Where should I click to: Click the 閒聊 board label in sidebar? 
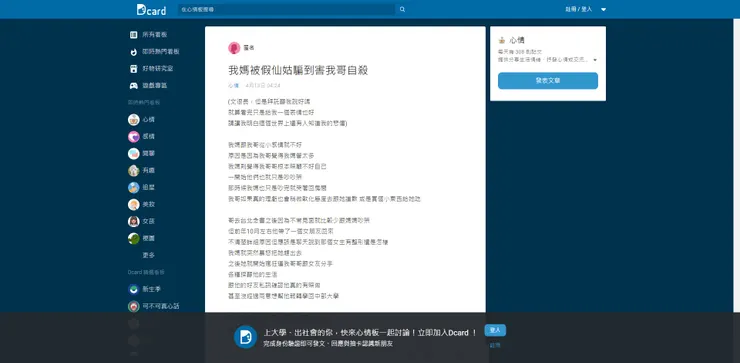pos(149,153)
